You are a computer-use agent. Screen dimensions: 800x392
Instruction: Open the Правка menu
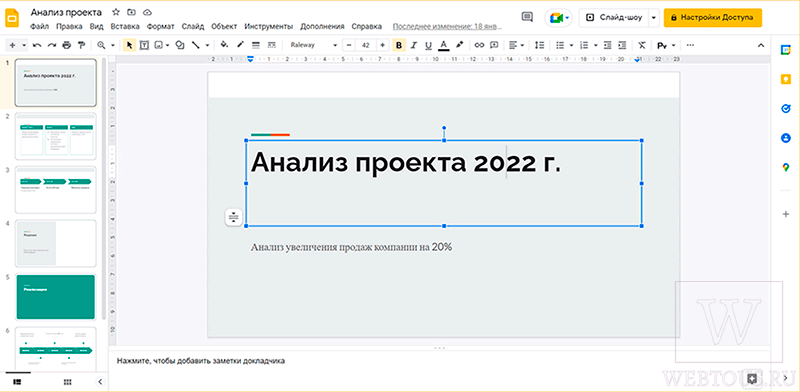coord(69,27)
